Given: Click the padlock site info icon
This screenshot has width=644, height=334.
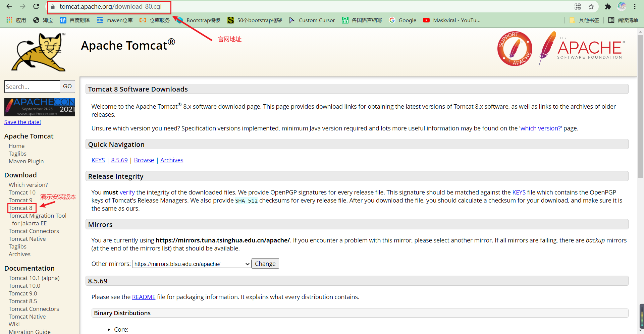Looking at the screenshot, I should tap(53, 7).
